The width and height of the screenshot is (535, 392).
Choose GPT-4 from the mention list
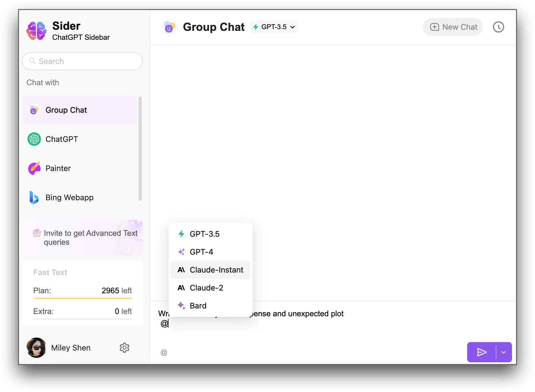click(x=210, y=252)
